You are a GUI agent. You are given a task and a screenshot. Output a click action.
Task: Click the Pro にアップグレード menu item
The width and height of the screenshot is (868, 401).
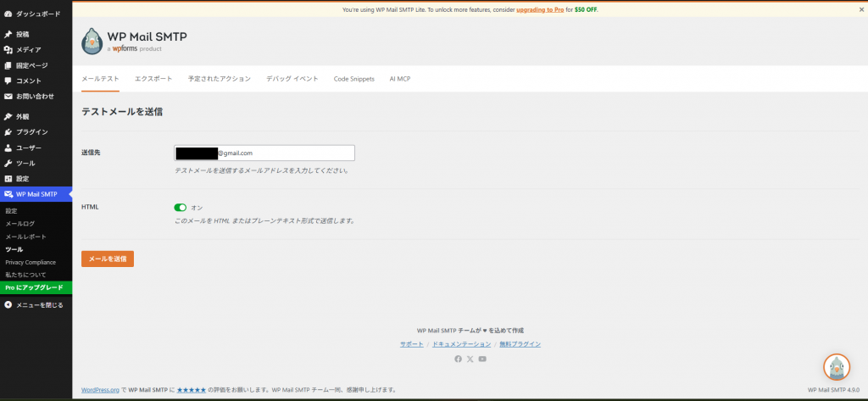click(x=36, y=287)
